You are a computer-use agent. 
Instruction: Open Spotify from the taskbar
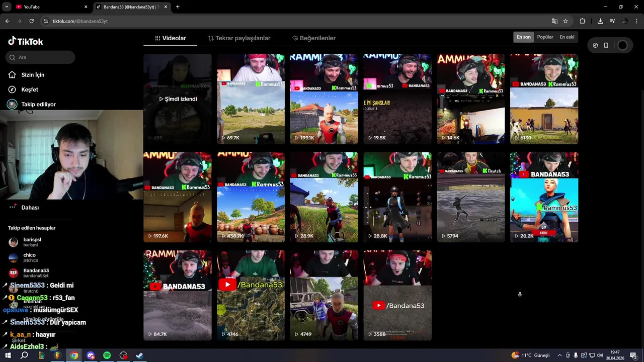point(107,355)
